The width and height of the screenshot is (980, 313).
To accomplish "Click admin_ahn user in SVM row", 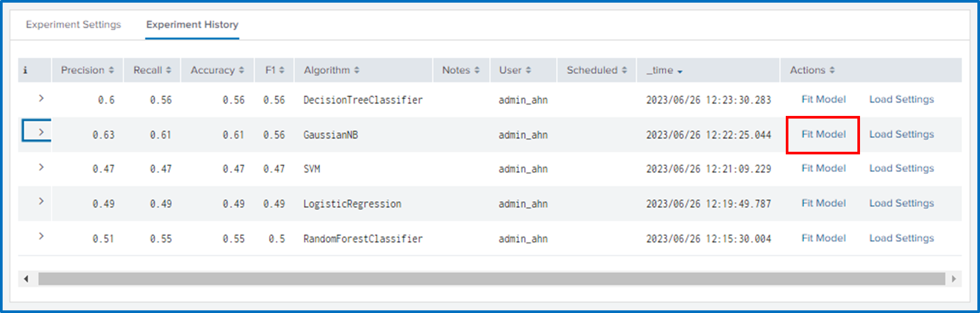I will (x=523, y=169).
